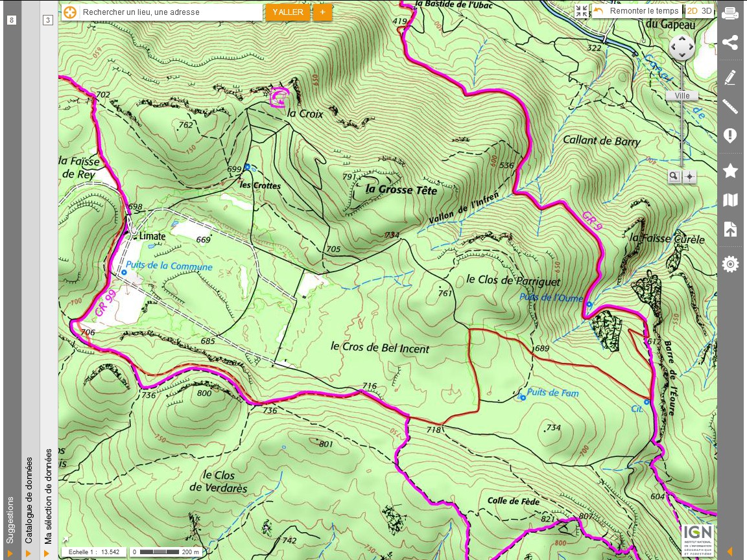Click the pink climbing site icon near la Croix

pyautogui.click(x=279, y=97)
